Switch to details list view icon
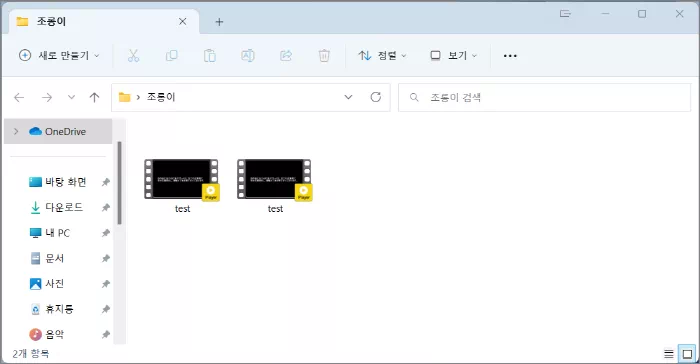 [668, 355]
